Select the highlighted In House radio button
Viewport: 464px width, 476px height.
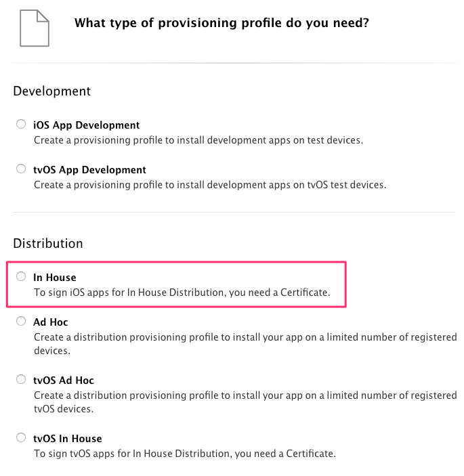click(21, 276)
